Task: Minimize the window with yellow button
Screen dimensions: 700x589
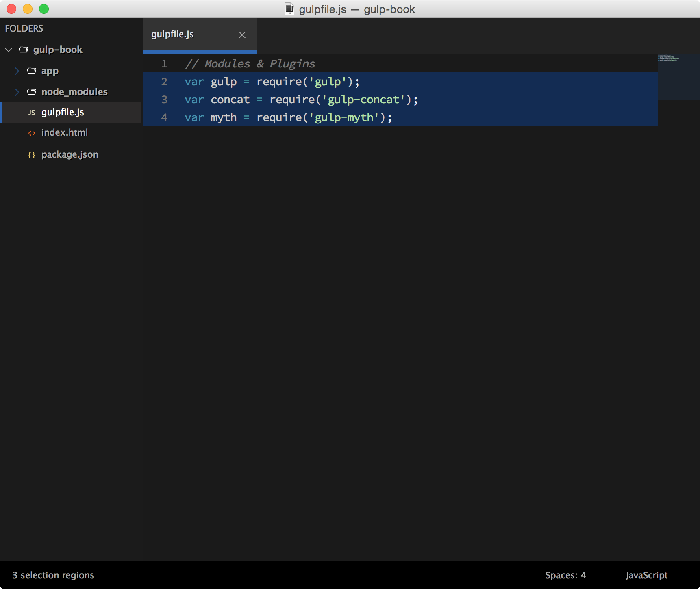Action: coord(28,9)
